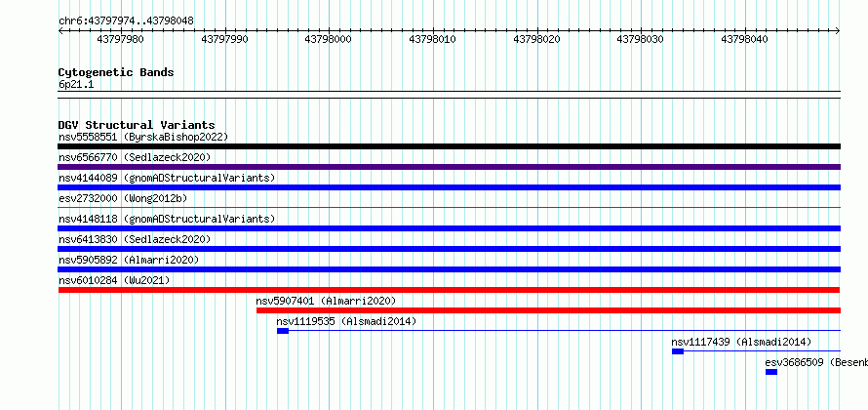The height and width of the screenshot is (410, 868).
Task: Click the blue block under nsv1117439
Action: pos(678,351)
